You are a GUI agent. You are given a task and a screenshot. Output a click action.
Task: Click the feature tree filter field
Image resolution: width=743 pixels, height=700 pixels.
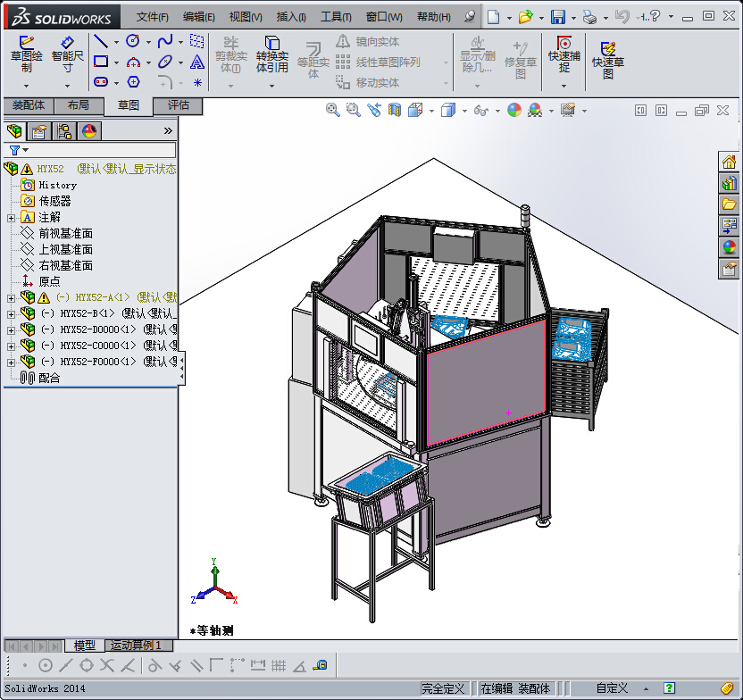point(90,150)
